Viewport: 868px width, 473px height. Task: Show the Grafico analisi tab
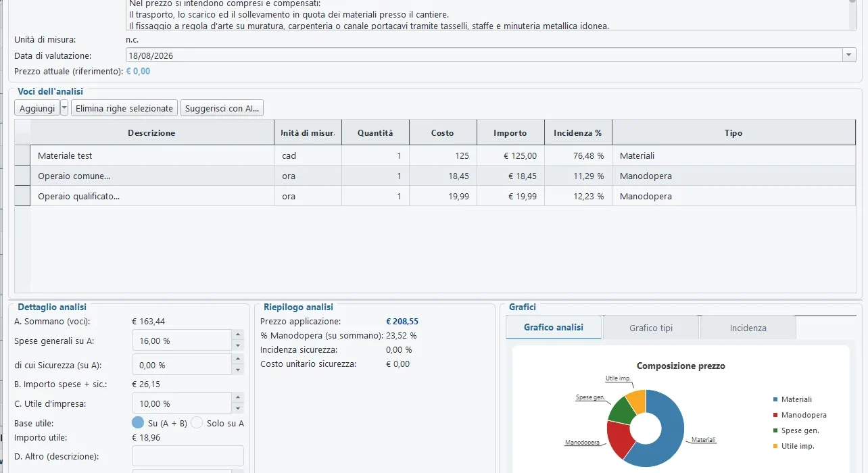click(x=554, y=327)
